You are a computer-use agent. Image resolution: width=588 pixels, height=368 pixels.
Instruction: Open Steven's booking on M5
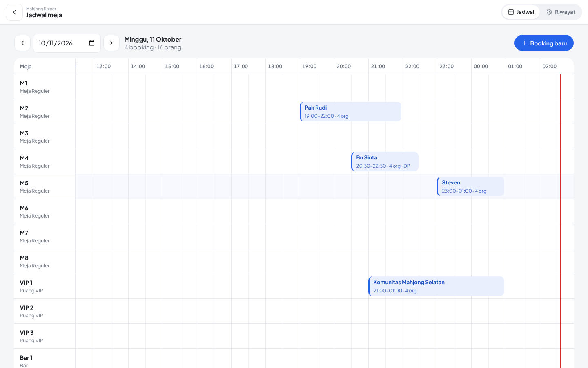(x=471, y=186)
